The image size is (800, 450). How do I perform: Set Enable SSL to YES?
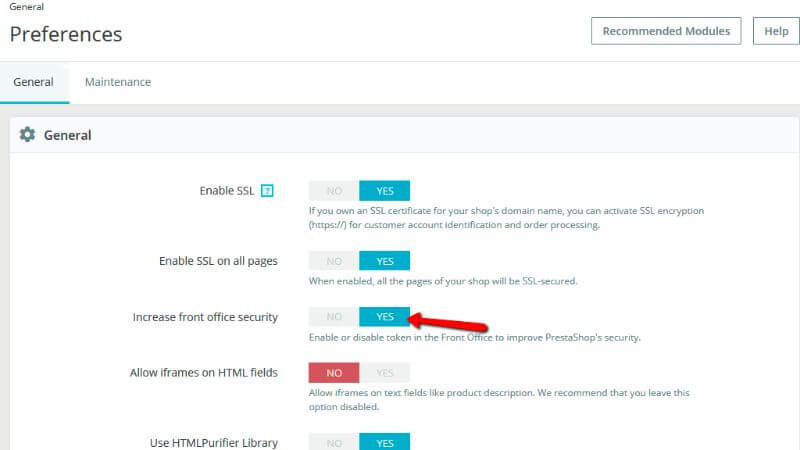coord(385,191)
